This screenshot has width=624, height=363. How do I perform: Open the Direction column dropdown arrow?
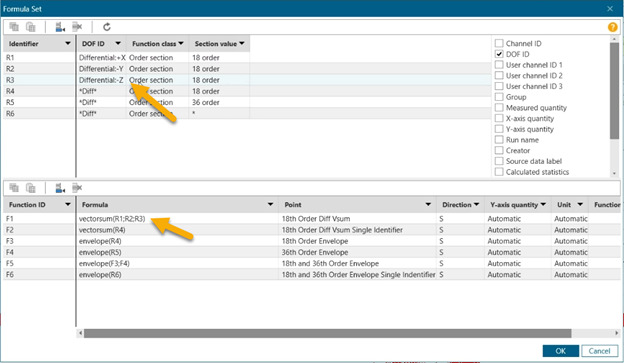[x=476, y=205]
